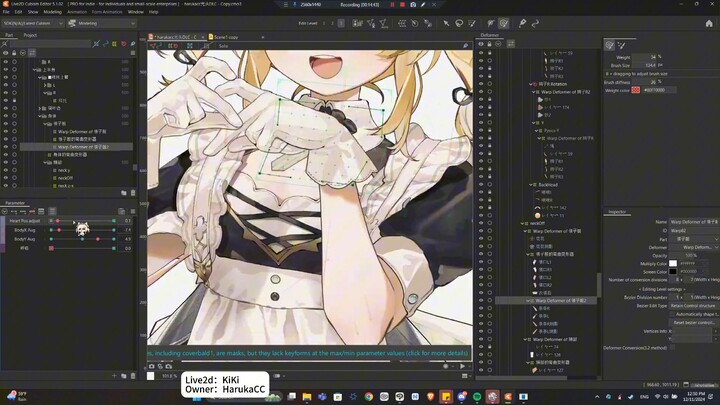Open the Help menu
Viewport: 720px width, 405px height.
click(x=153, y=12)
